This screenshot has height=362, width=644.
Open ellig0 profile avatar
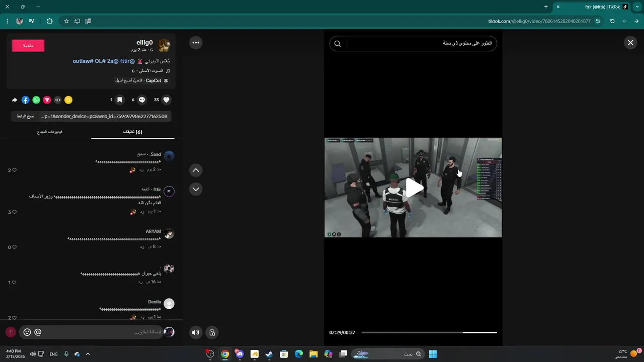(x=165, y=46)
